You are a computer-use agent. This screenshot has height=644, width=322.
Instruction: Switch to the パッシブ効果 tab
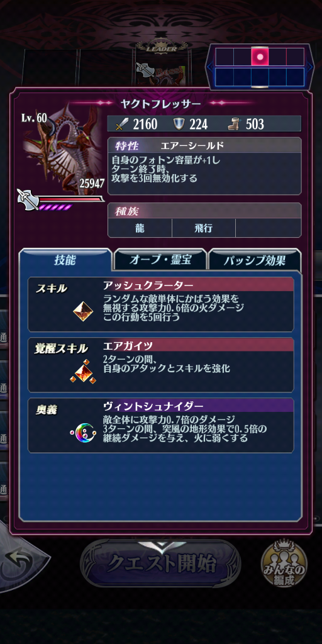255,260
